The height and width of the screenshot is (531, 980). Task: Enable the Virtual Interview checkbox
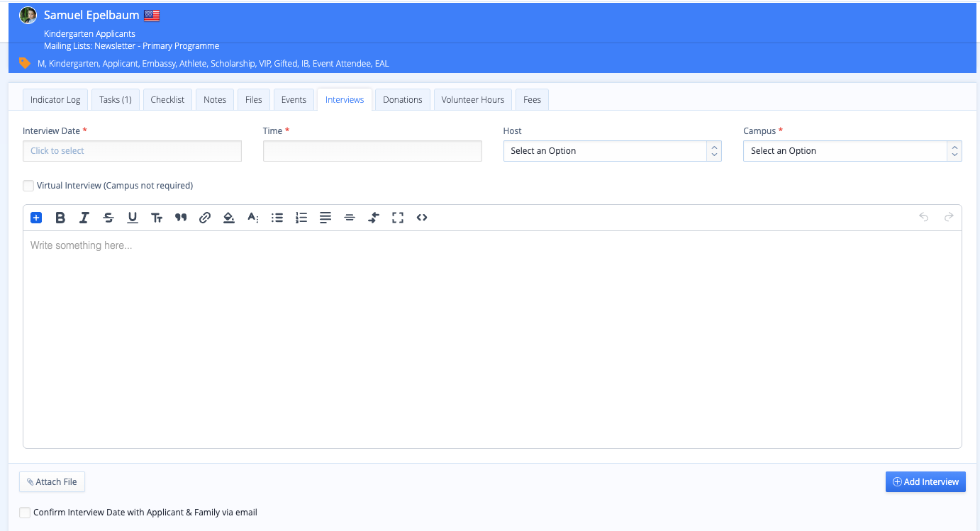point(28,186)
